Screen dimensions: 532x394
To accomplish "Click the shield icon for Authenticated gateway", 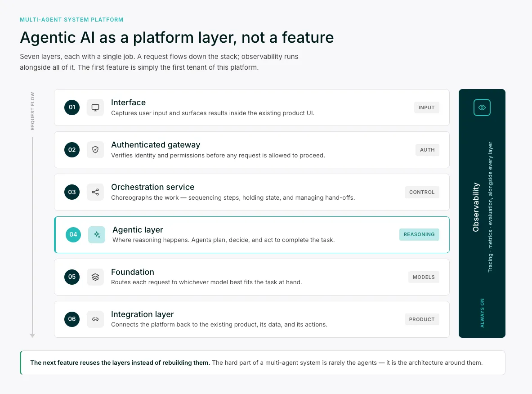I will click(95, 150).
